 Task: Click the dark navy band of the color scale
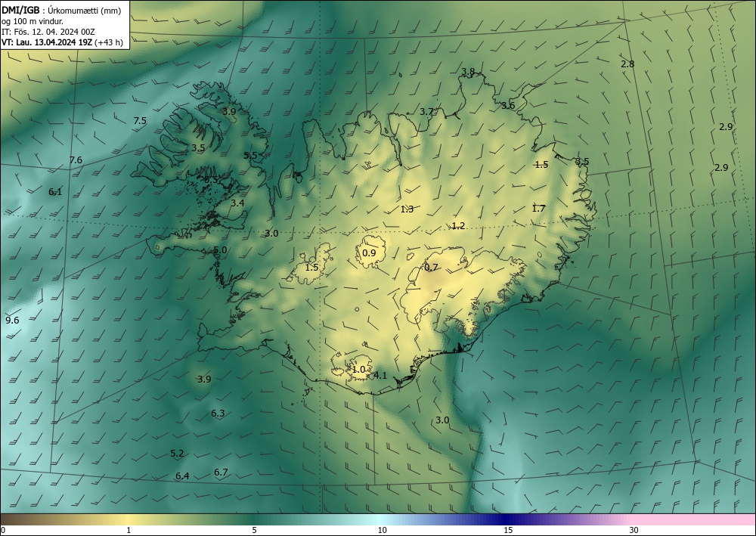coord(507,519)
